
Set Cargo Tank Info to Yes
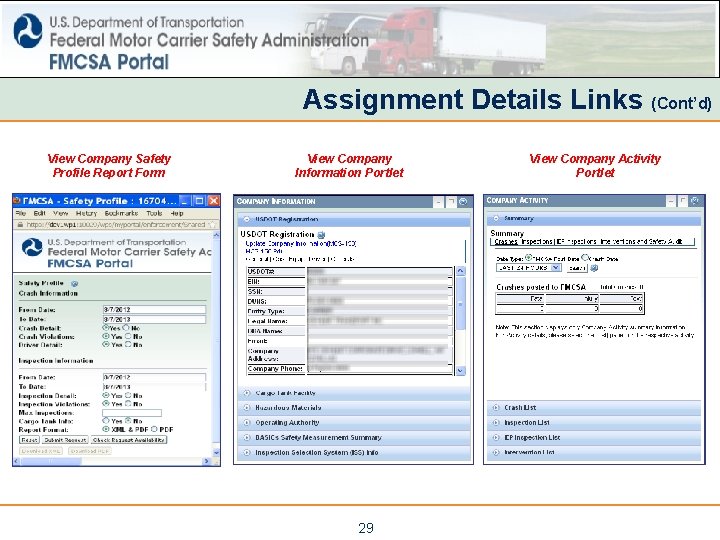click(106, 421)
